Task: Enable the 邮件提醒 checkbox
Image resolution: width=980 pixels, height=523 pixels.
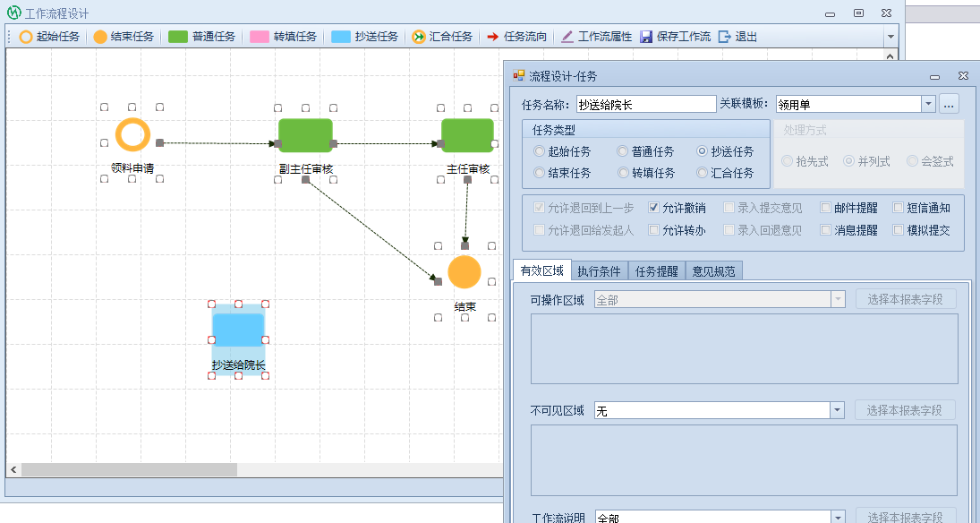Action: pos(826,208)
